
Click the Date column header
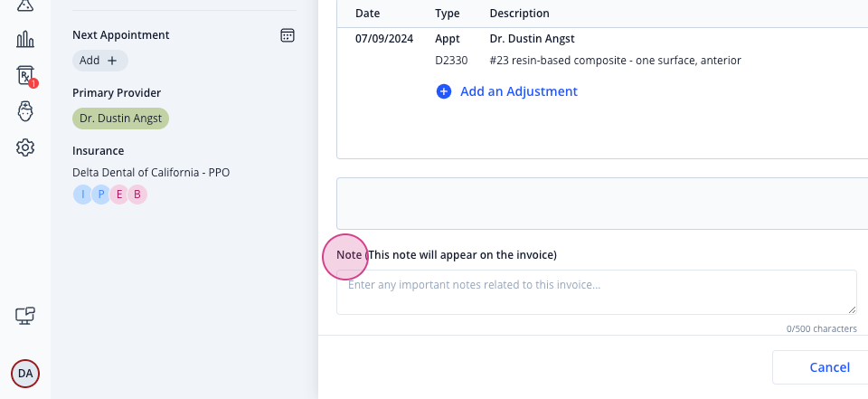[368, 14]
